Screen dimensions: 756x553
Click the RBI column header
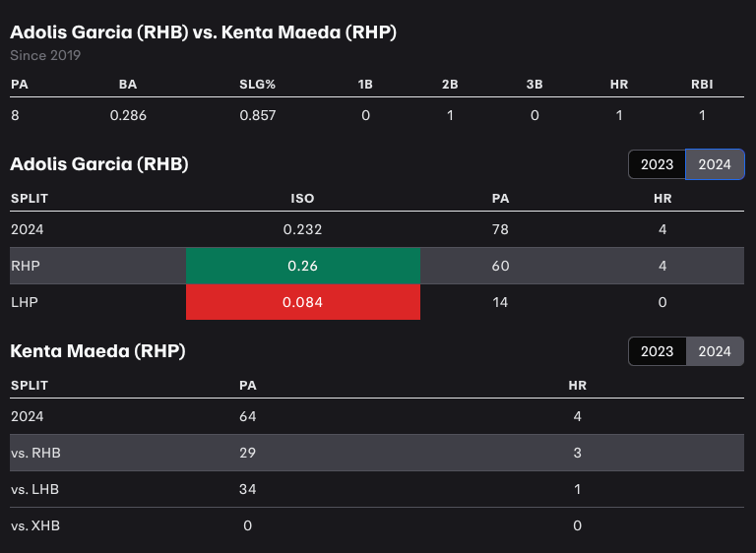(x=702, y=85)
